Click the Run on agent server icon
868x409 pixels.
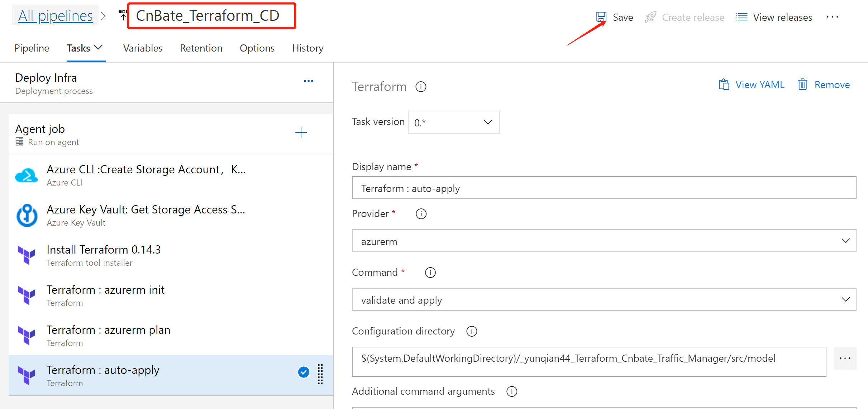point(19,142)
